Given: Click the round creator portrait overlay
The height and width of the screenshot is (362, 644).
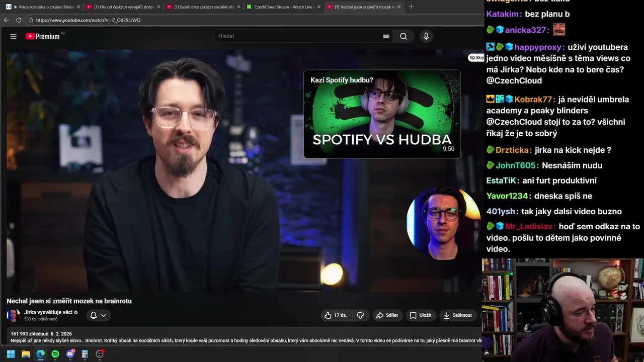Looking at the screenshot, I should pyautogui.click(x=443, y=223).
